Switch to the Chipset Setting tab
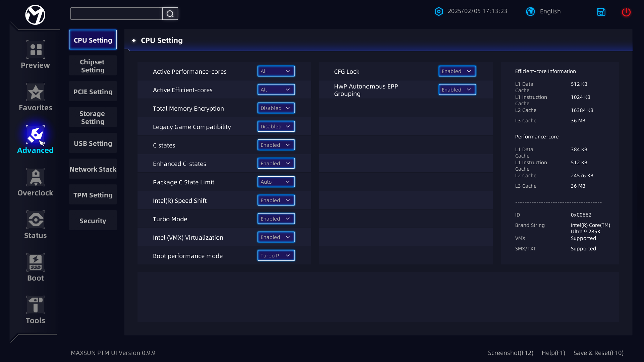The width and height of the screenshot is (644, 362). click(x=93, y=66)
